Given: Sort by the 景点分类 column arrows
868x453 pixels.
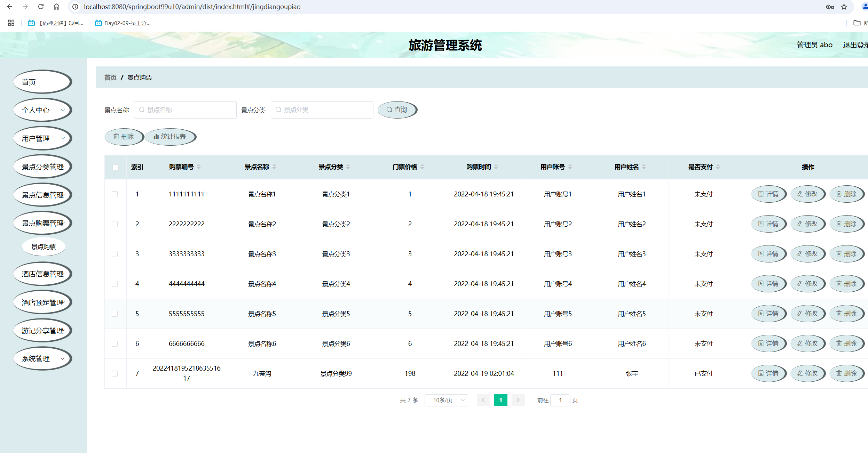Looking at the screenshot, I should (348, 167).
